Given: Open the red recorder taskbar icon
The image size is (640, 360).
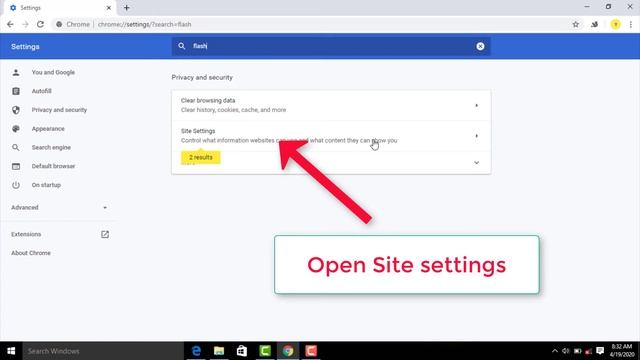Looking at the screenshot, I should point(311,351).
